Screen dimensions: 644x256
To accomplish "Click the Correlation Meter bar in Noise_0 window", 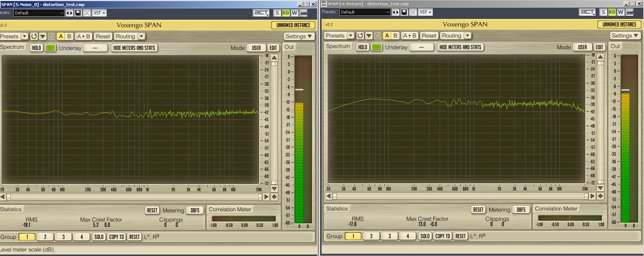I will (x=244, y=219).
